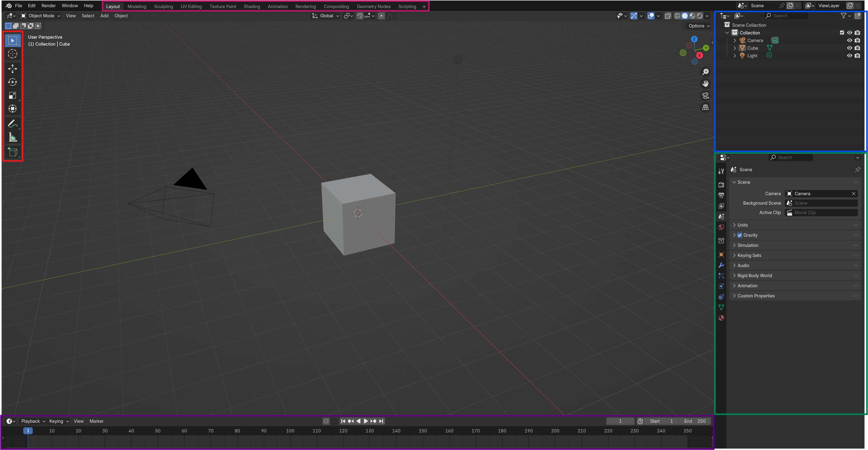This screenshot has height=450, width=868.
Task: Open the Add menu in viewport
Action: coord(104,16)
